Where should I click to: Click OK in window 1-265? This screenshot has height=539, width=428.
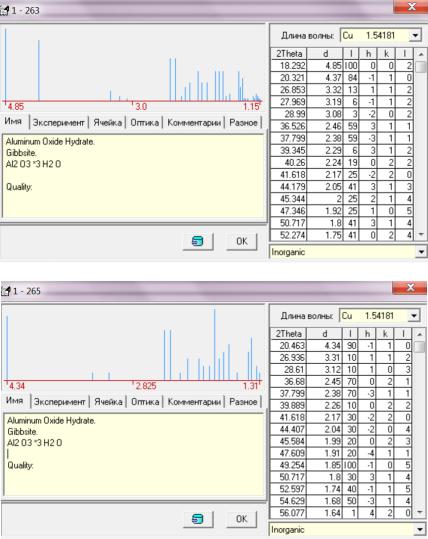pos(242,519)
